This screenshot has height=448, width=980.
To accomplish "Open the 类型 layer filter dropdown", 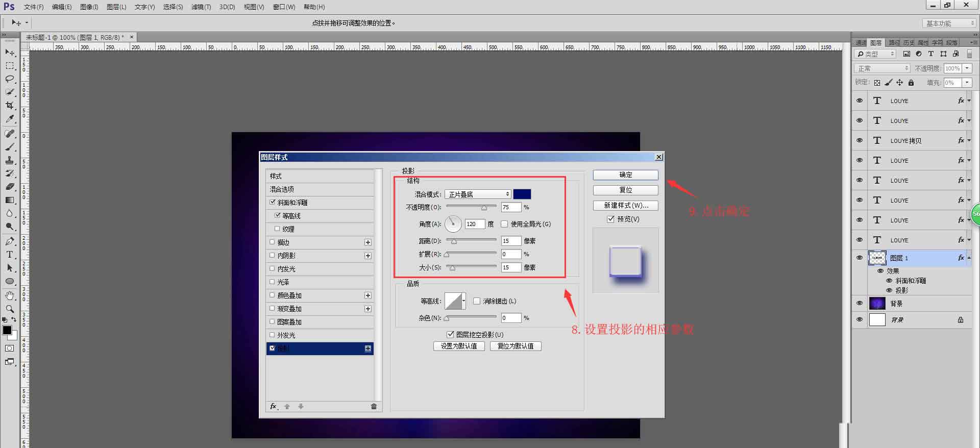I will pos(875,54).
